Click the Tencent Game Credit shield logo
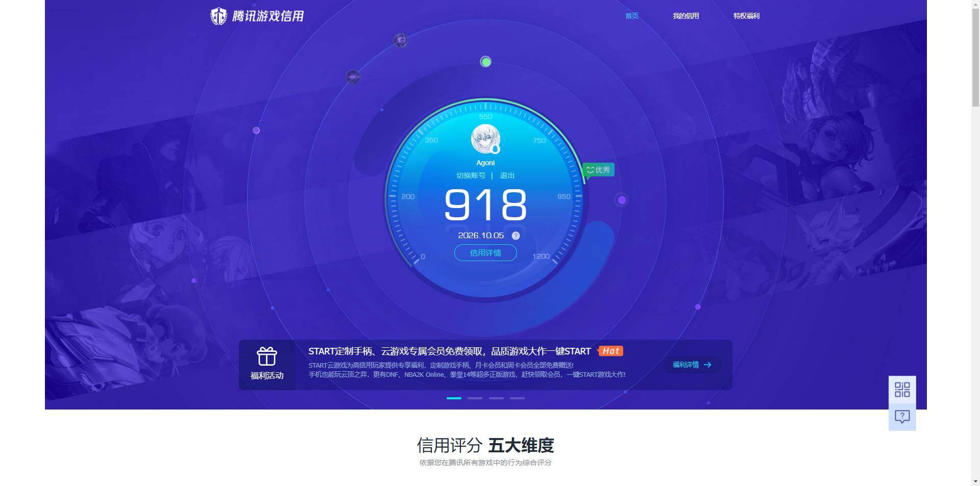Viewport: 980px width, 486px height. [x=218, y=16]
